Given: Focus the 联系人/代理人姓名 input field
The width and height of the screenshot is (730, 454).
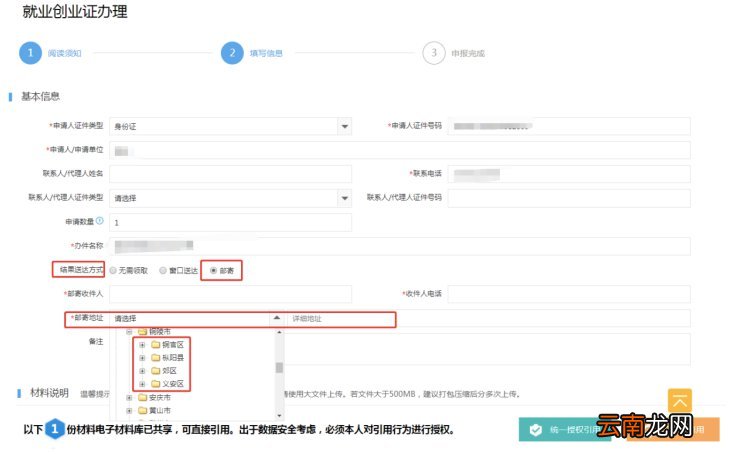Looking at the screenshot, I should [230, 174].
